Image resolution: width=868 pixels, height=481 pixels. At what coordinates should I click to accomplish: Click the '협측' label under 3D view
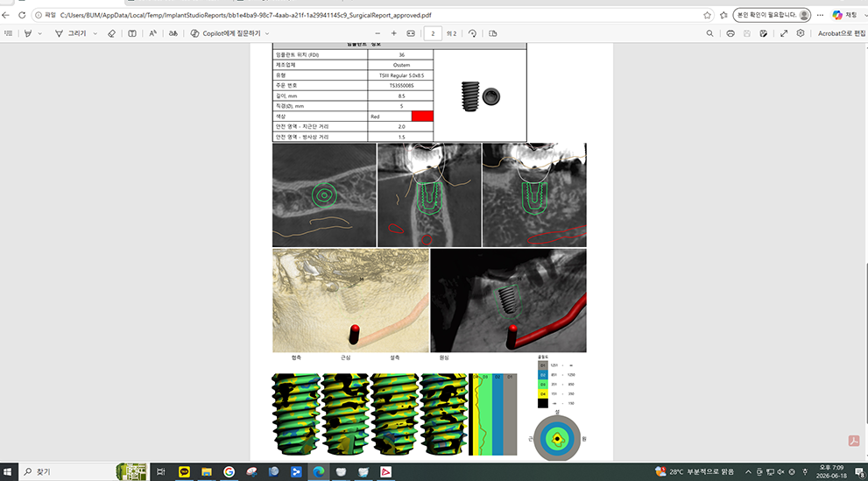[296, 357]
